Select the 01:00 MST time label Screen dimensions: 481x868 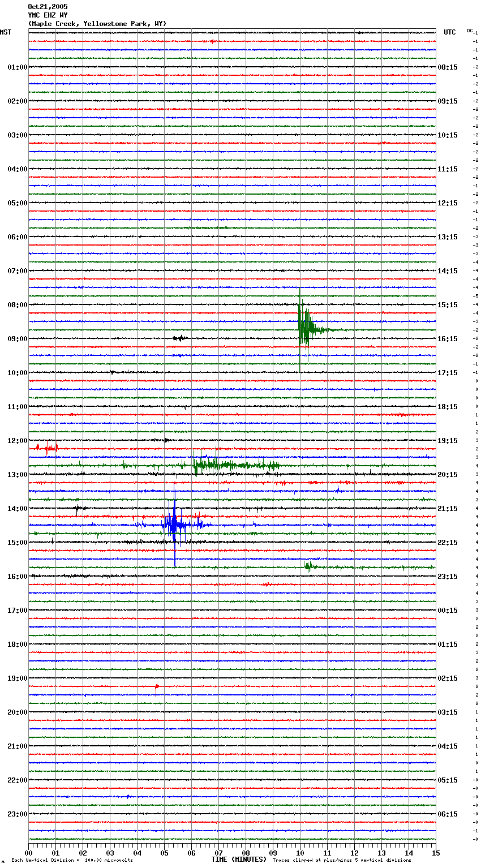pos(17,67)
